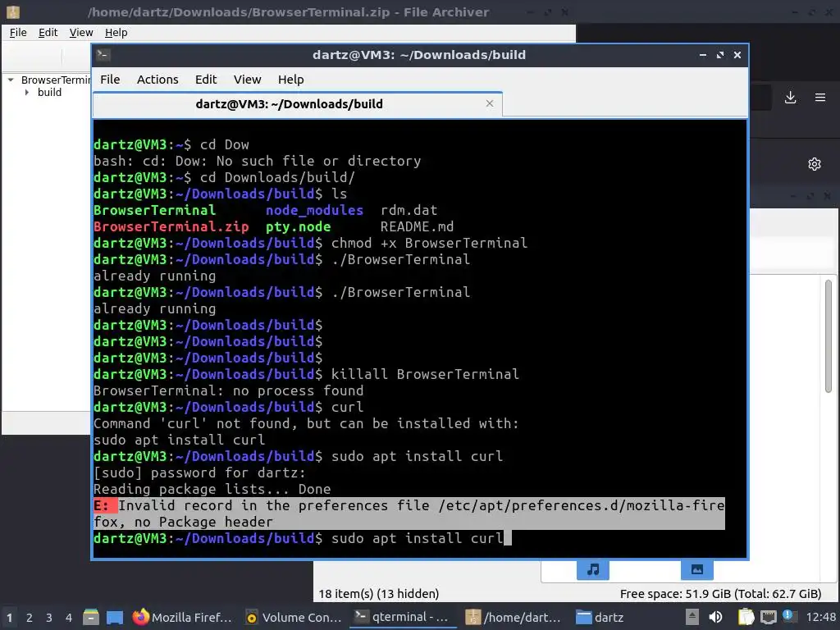Open Help menu in File Archiver window
The image size is (840, 630).
click(116, 33)
